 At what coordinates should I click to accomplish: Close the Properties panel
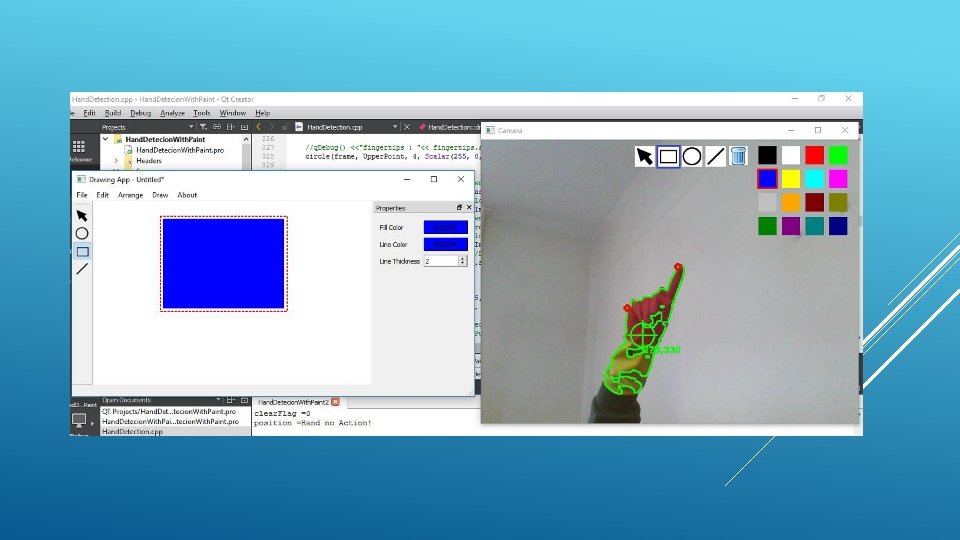point(469,208)
